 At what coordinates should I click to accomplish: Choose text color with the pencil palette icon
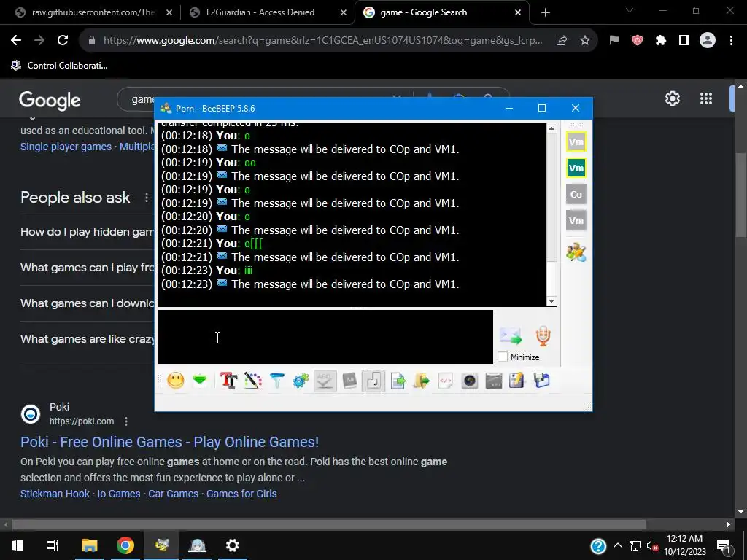tap(253, 381)
